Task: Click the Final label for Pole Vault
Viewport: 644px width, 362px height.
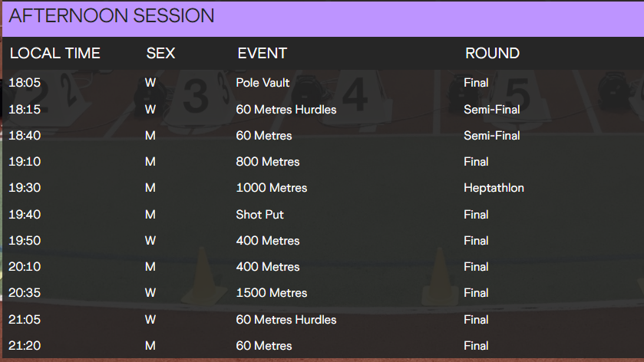Action: pyautogui.click(x=476, y=83)
